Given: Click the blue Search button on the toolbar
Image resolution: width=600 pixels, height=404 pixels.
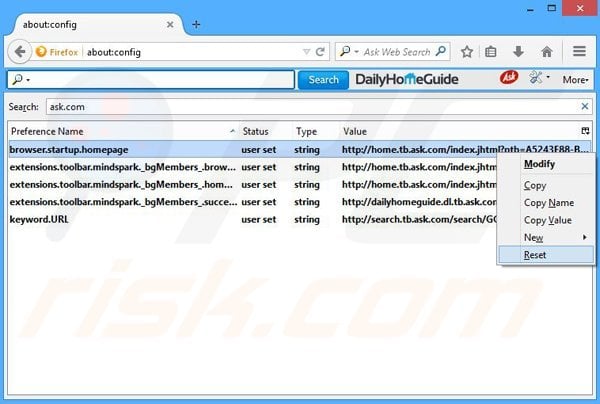Looking at the screenshot, I should point(323,80).
